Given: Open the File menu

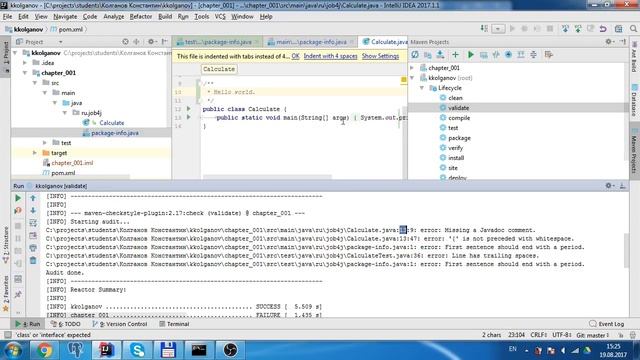Looking at the screenshot, I should pyautogui.click(x=7, y=17).
